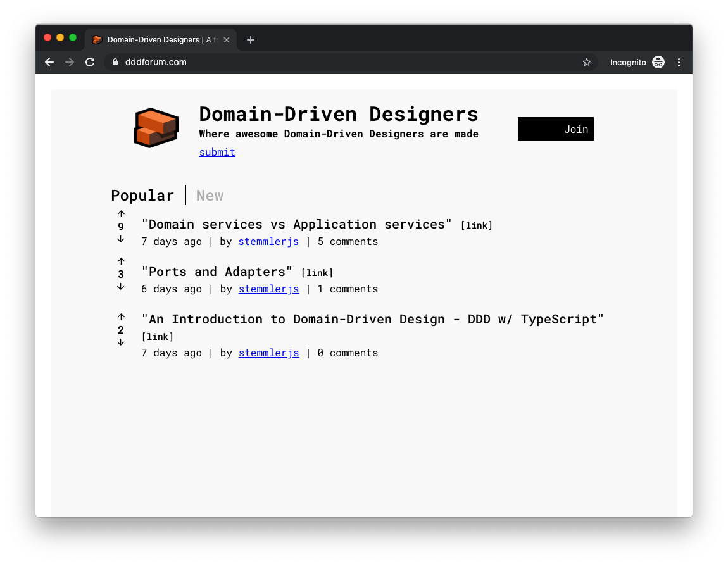Image resolution: width=728 pixels, height=564 pixels.
Task: Open the "Ports and Adapters" post
Action: pos(217,272)
